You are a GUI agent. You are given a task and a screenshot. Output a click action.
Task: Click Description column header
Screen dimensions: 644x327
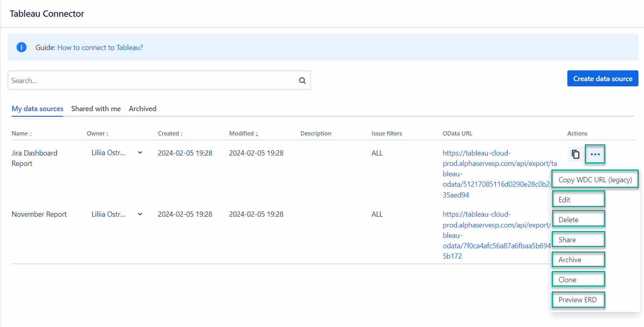[x=316, y=134]
